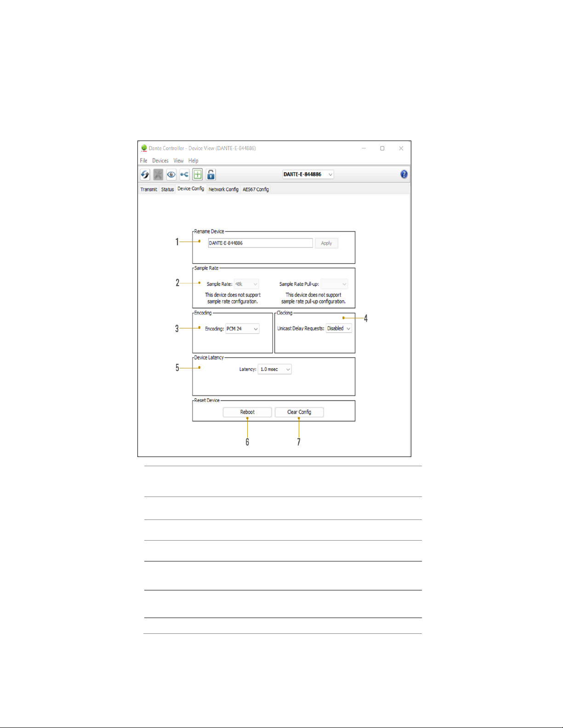Open the Latency 1.0 msec dropdown

point(275,369)
